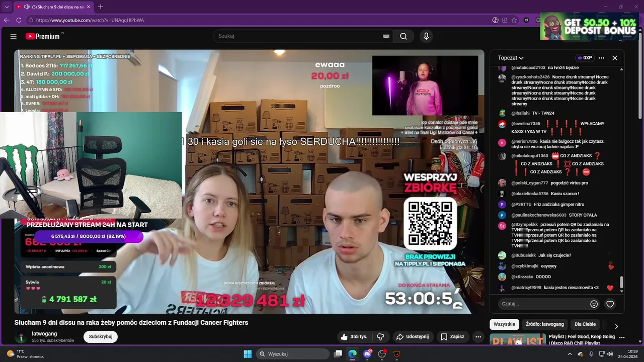The height and width of the screenshot is (362, 644).
Task: Select the Dla Ciebie chip
Action: [x=585, y=324]
